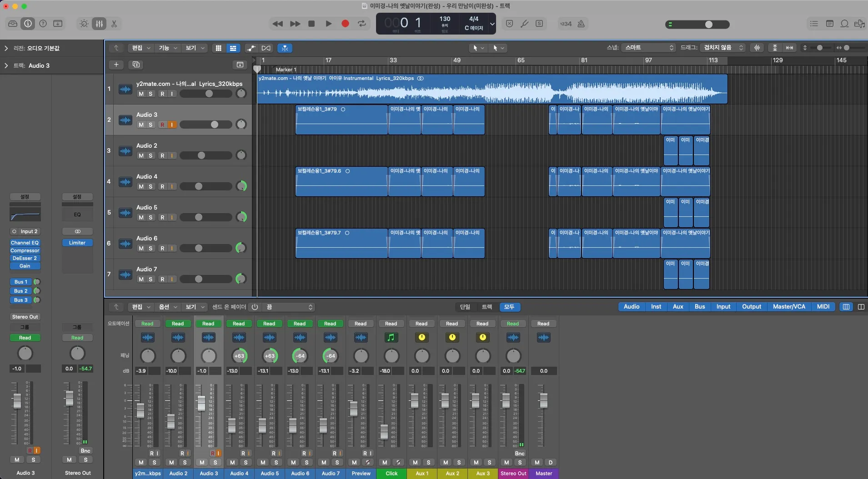This screenshot has width=868, height=479.
Task: Open the mixer Options menu
Action: [x=167, y=307]
